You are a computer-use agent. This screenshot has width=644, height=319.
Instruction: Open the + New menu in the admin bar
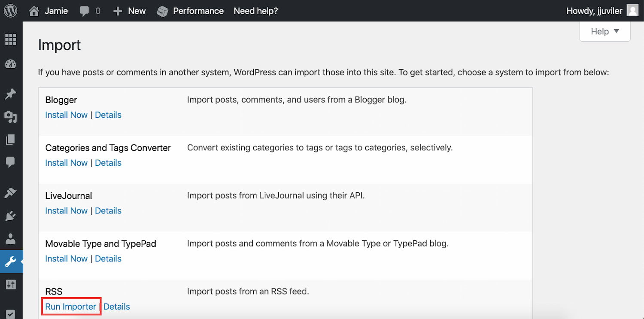(x=129, y=11)
